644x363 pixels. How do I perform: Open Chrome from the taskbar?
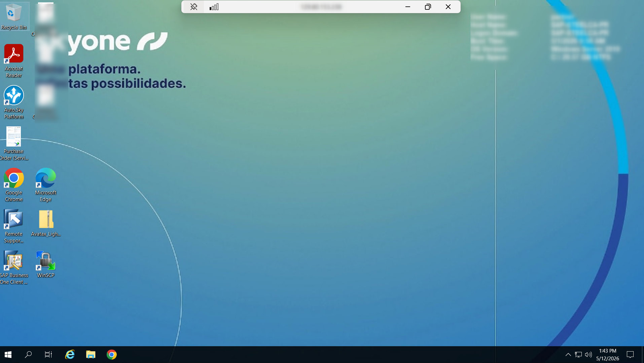tap(112, 355)
